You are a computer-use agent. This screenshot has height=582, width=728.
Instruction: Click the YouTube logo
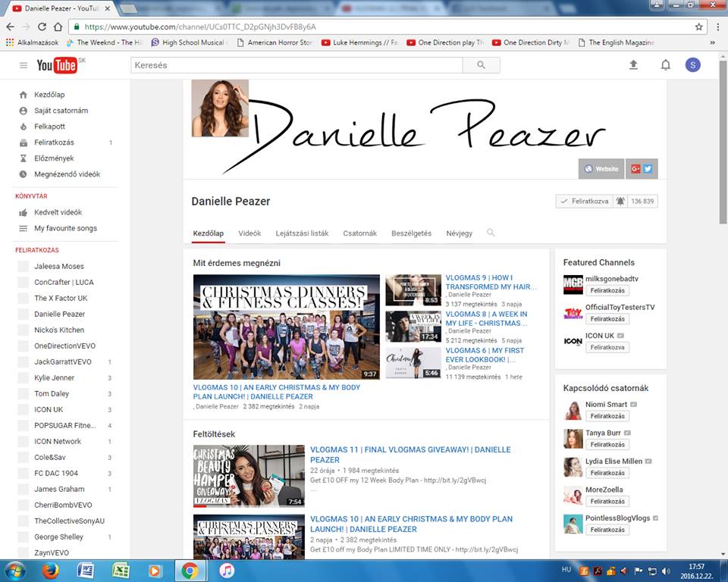click(57, 65)
